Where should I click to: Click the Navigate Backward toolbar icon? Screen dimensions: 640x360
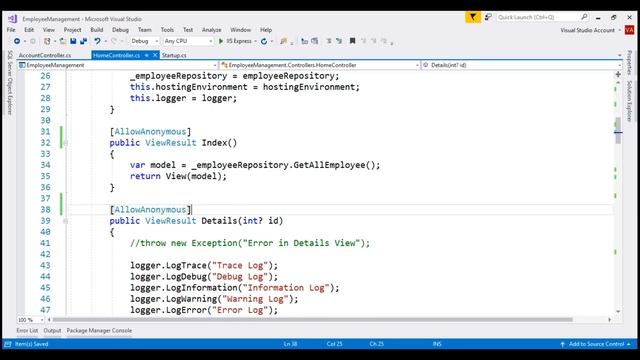17,41
